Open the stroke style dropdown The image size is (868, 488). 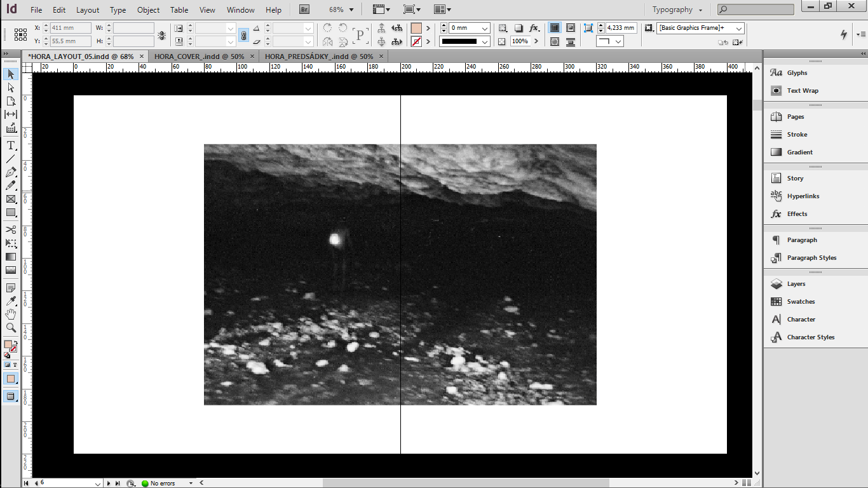485,42
